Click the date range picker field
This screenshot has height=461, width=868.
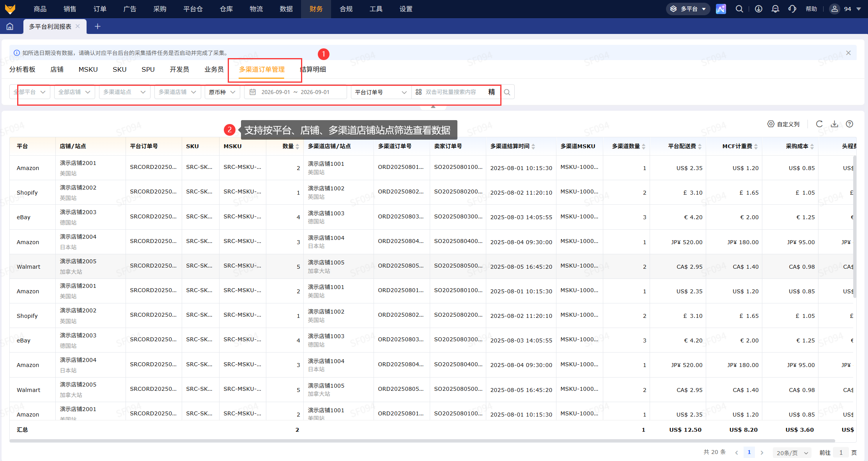pyautogui.click(x=295, y=92)
